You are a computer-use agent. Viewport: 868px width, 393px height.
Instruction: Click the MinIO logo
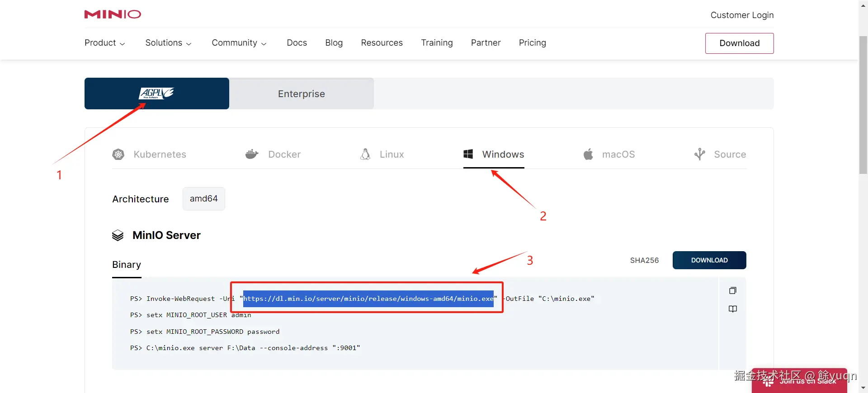click(113, 14)
